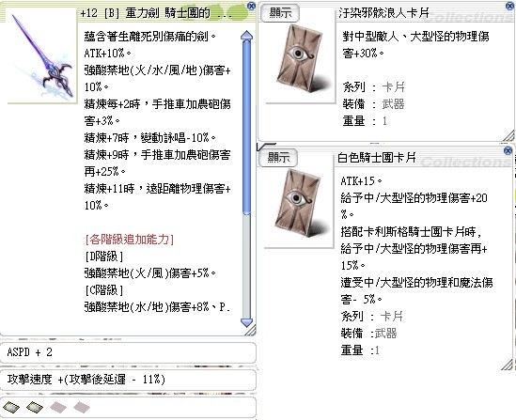Image resolution: width=516 pixels, height=420 pixels.
Task: Close the 汙染邪骸浪人卡片 window
Action: (508, 6)
